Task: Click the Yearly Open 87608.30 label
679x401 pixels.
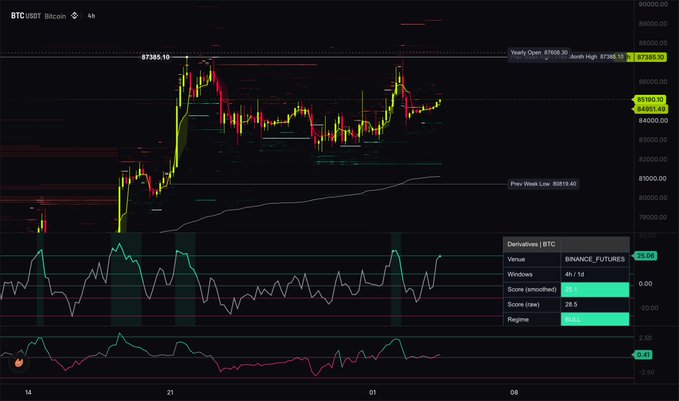Action: pos(539,53)
